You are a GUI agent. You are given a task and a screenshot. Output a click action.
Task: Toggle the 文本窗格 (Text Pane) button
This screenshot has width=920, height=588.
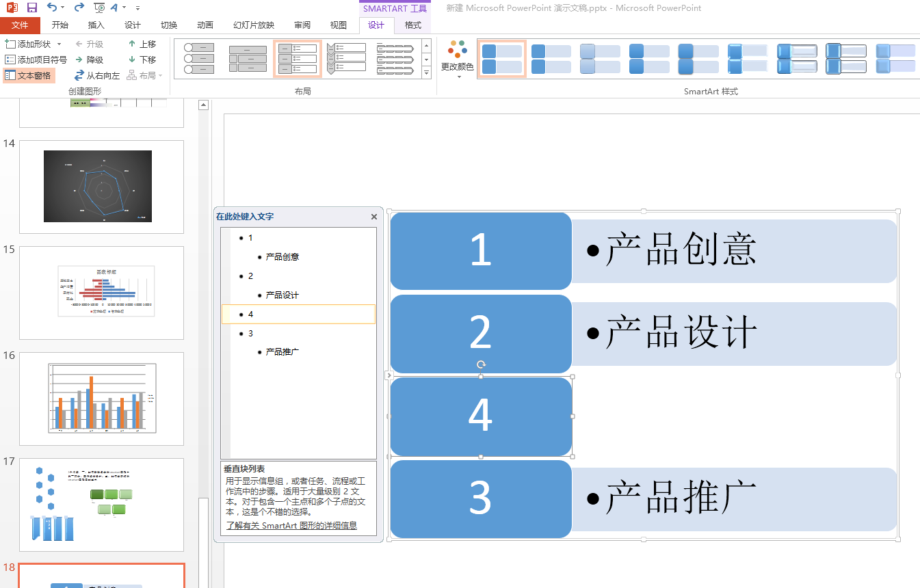(x=28, y=75)
